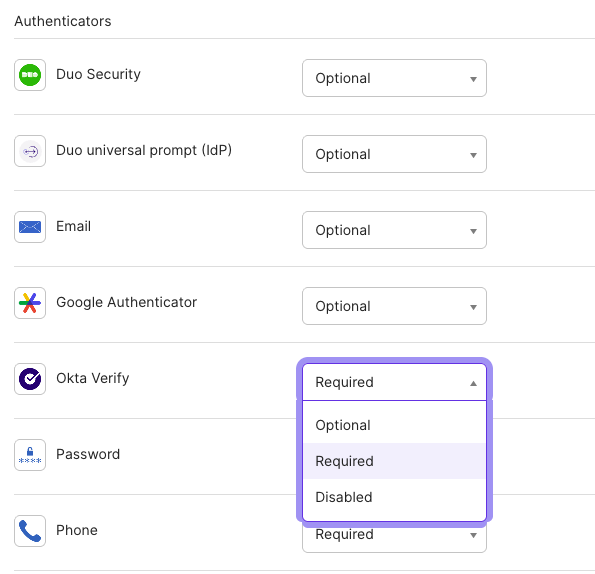Click the Authenticators section heading
Image resolution: width=595 pixels, height=574 pixels.
click(x=63, y=21)
